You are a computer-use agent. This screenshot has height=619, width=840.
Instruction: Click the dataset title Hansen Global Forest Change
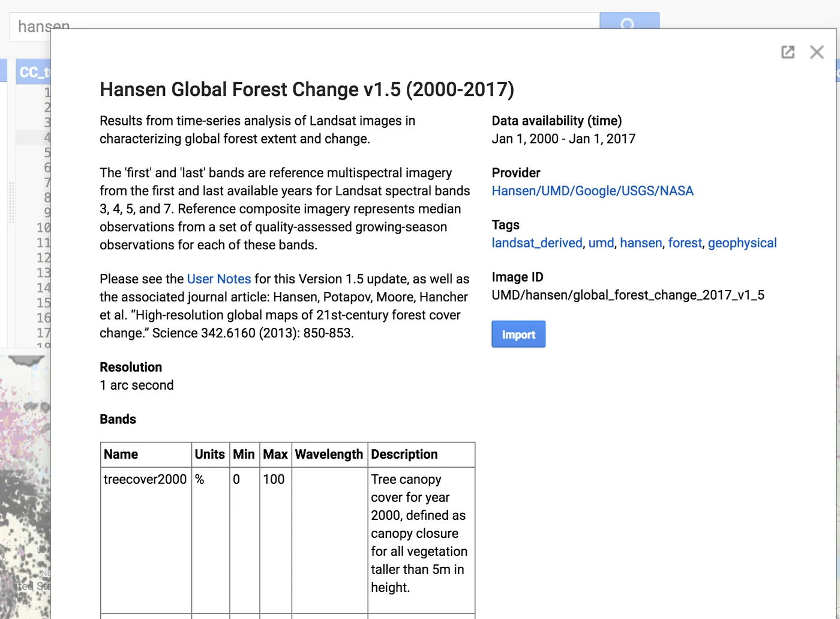pos(307,89)
